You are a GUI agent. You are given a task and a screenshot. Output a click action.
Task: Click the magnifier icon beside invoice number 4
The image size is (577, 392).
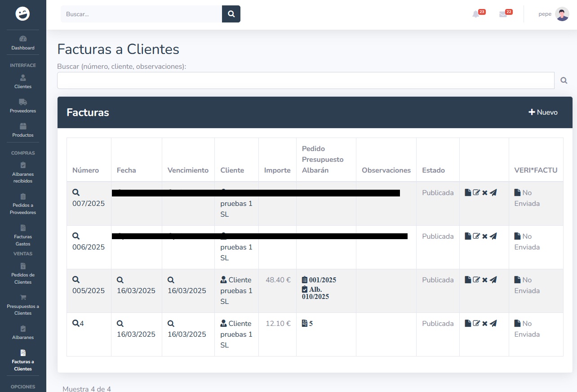tap(76, 323)
